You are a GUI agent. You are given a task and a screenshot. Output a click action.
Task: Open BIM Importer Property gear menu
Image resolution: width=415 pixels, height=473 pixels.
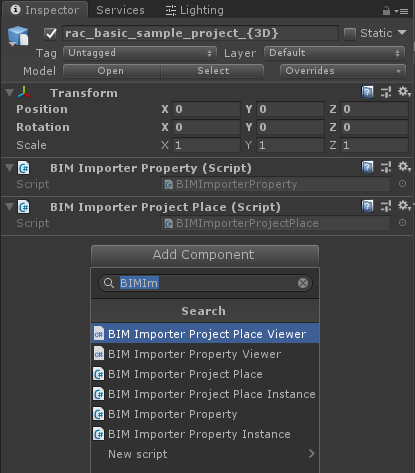[x=404, y=167]
